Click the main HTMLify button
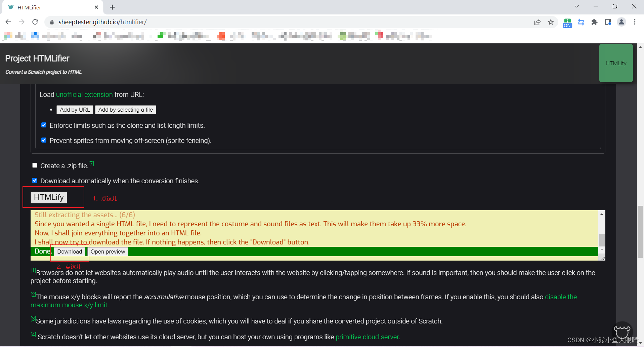Screen dimensions: 644x347 click(49, 197)
